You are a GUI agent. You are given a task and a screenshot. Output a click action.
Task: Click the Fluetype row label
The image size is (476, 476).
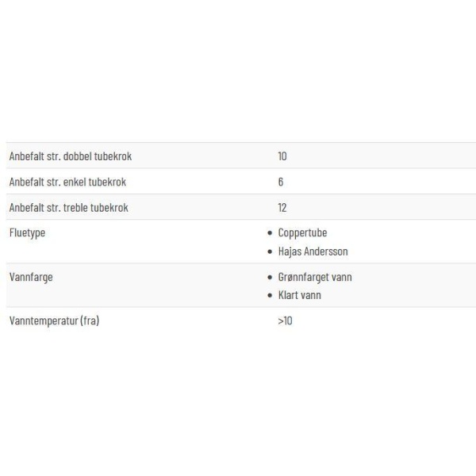(27, 232)
